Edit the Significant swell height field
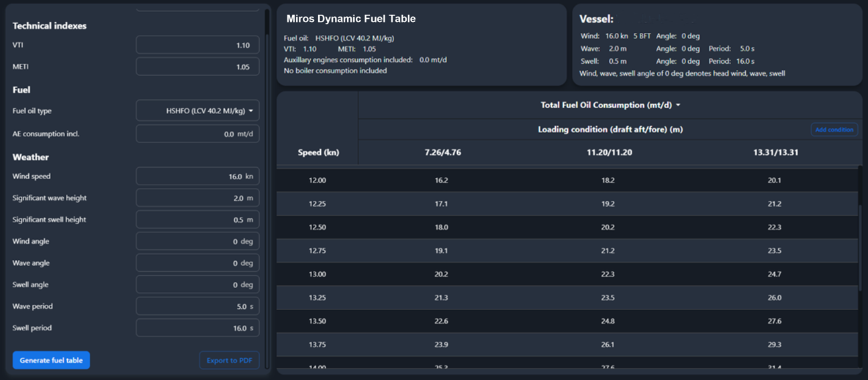 coord(197,220)
